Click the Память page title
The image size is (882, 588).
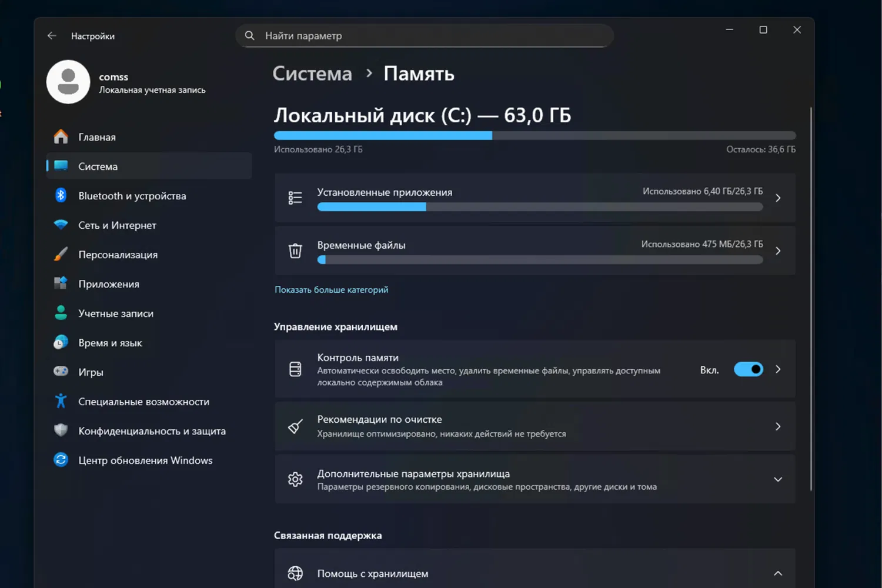[x=419, y=73]
